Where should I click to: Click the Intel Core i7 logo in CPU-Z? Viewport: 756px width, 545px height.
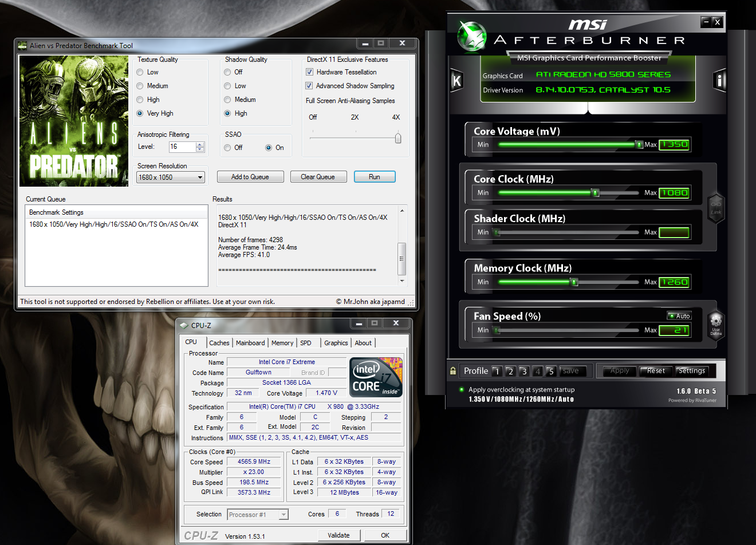click(x=376, y=377)
